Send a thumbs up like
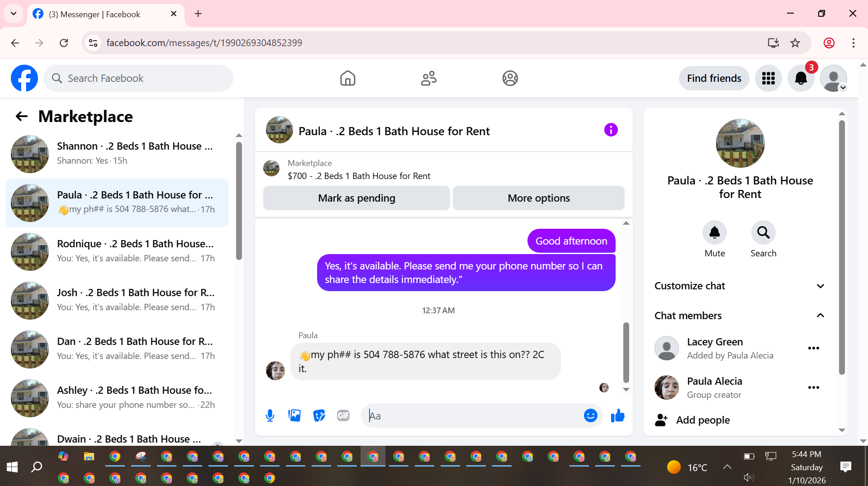The height and width of the screenshot is (486, 868). click(617, 415)
